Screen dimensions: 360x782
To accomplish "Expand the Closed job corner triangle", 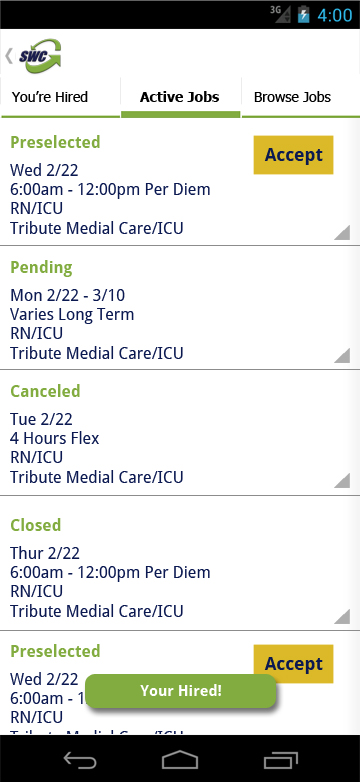I will point(342,616).
